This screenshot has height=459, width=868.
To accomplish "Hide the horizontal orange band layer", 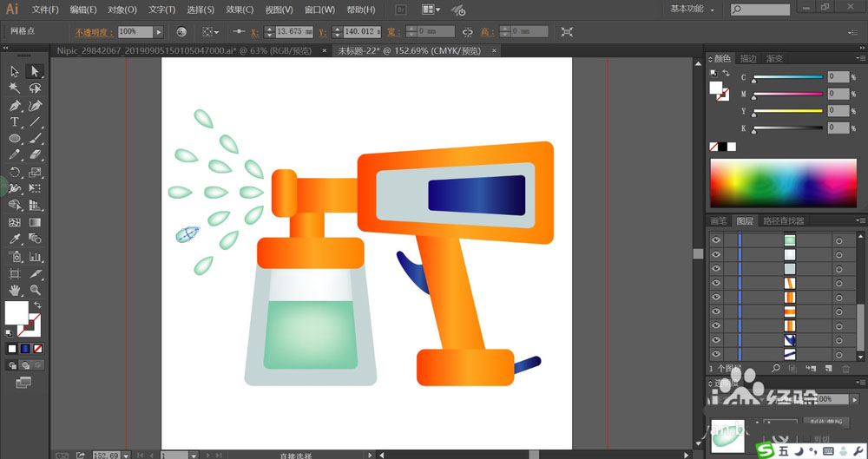I will point(716,311).
